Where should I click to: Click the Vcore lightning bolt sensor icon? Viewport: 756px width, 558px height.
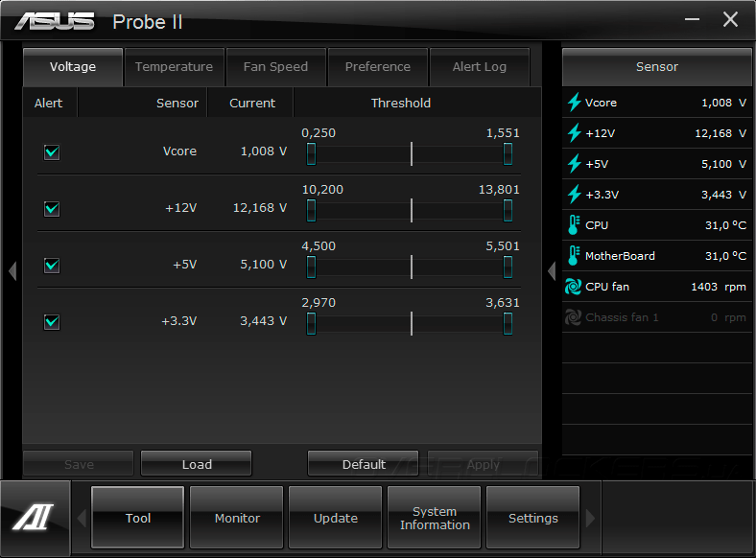point(574,103)
